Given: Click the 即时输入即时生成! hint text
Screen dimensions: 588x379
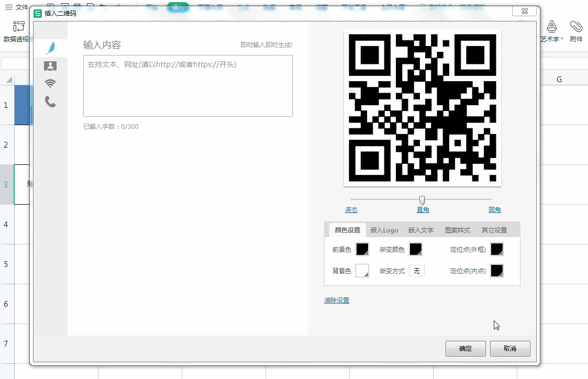Looking at the screenshot, I should (x=267, y=45).
